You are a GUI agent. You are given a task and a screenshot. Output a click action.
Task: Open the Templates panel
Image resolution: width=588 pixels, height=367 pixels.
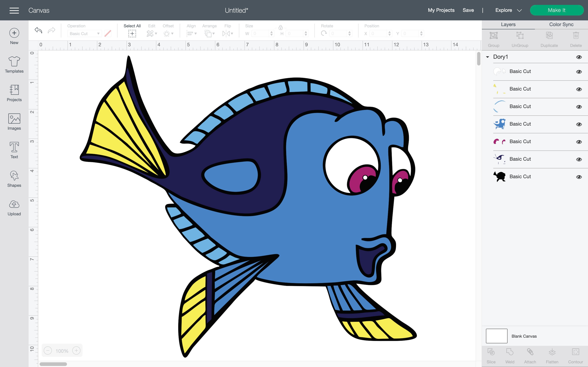point(14,64)
